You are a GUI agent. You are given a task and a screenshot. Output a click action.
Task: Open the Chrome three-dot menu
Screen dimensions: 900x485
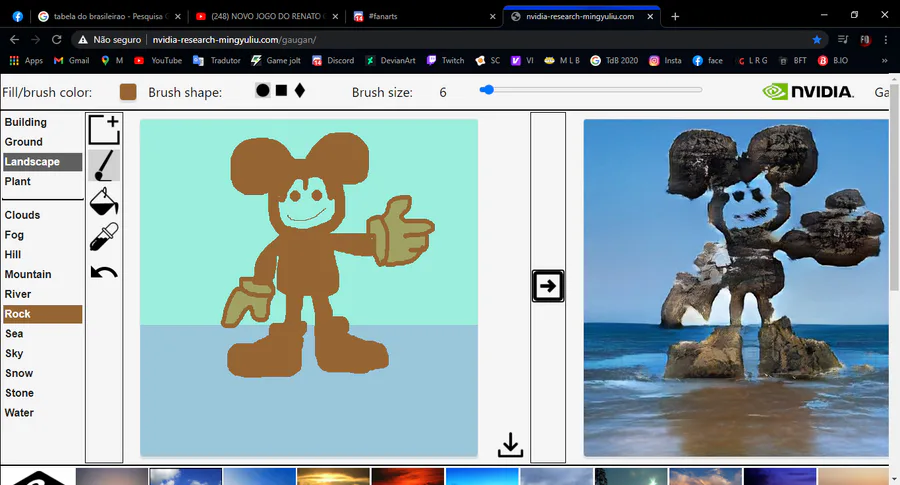point(886,40)
